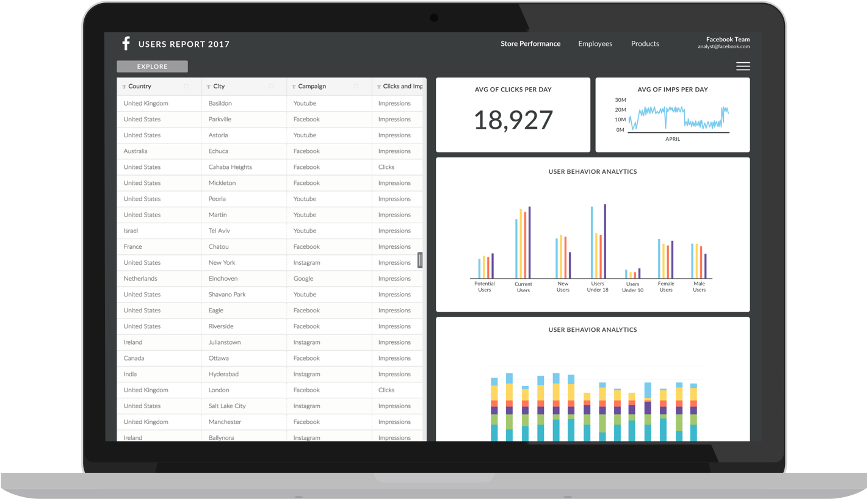This screenshot has width=868, height=499.
Task: Click the 18,927 average clicks value
Action: point(513,120)
